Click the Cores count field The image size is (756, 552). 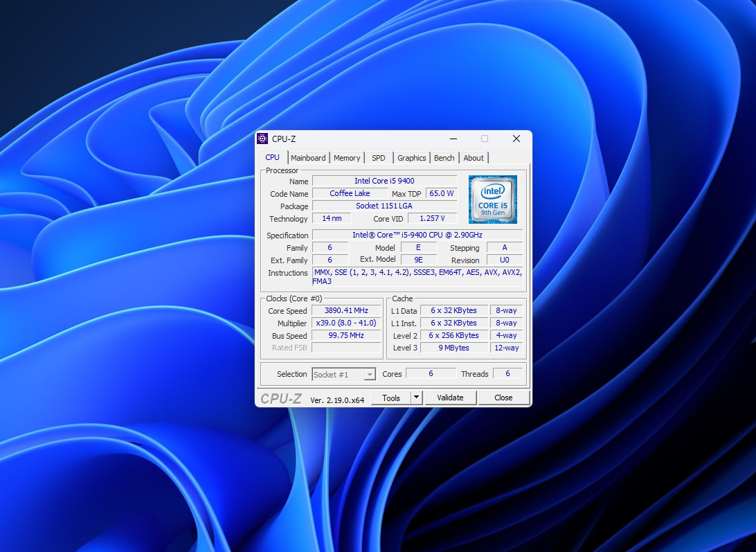tap(431, 373)
